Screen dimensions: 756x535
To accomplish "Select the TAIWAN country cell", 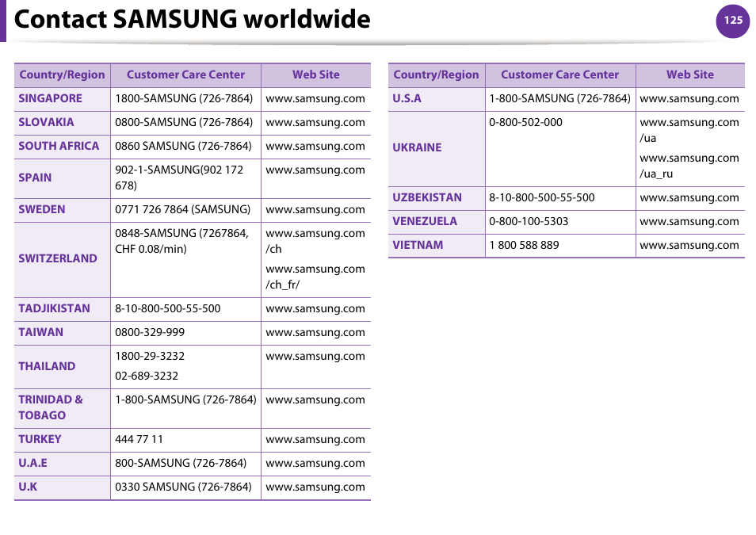I will 62,332.
